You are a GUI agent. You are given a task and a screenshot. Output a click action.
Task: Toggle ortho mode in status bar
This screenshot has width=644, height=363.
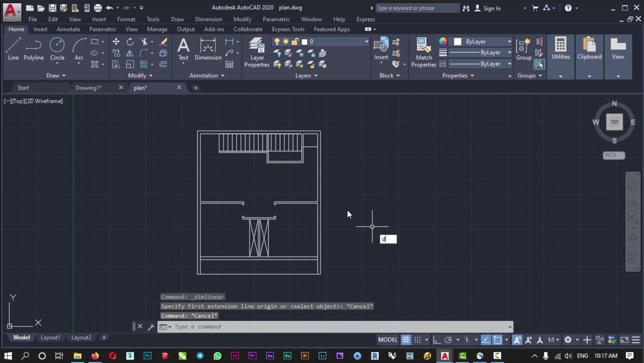tap(437, 340)
